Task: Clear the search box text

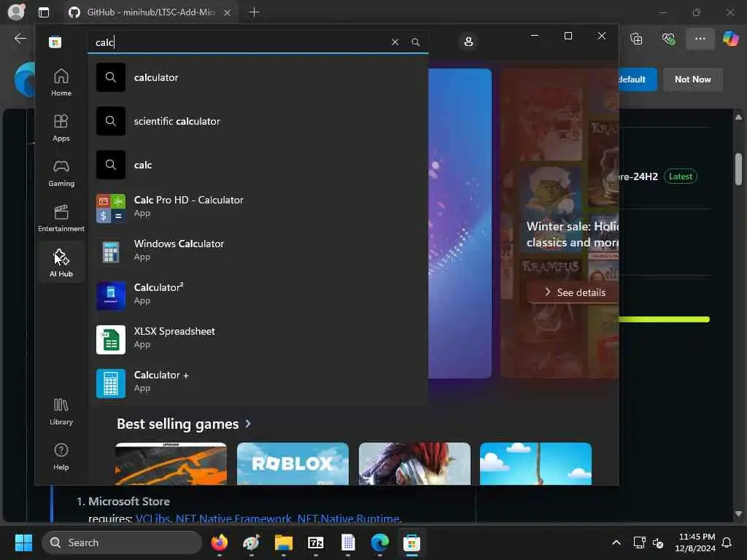Action: 395,42
